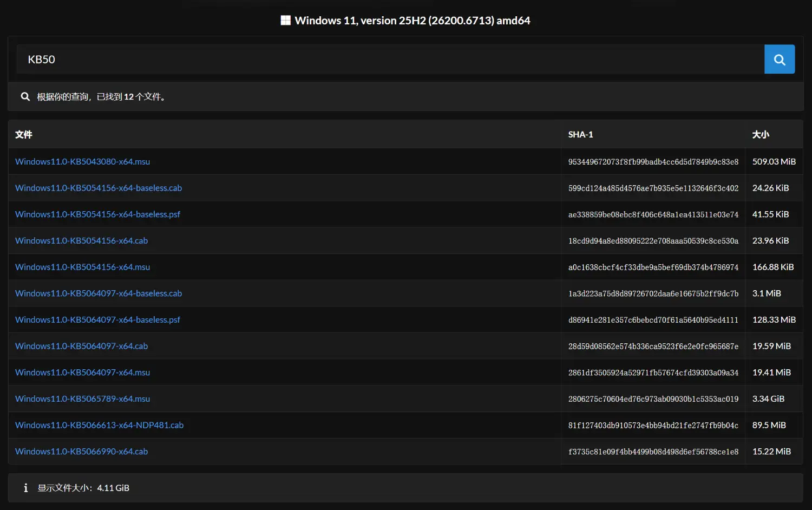Image resolution: width=812 pixels, height=510 pixels.
Task: Select SHA-1 hash starting with 2806275c7060
Action: pos(653,398)
